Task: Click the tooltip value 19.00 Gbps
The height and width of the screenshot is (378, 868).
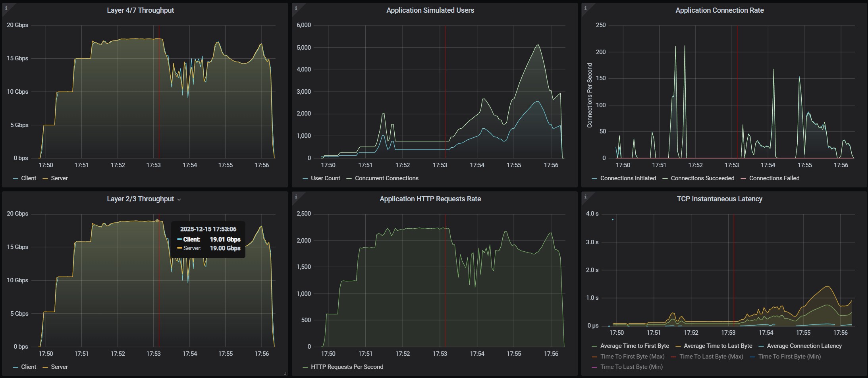Action: pyautogui.click(x=225, y=248)
